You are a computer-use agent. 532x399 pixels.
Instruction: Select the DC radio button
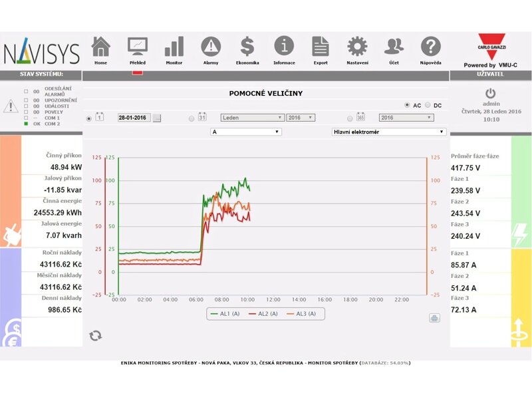click(428, 105)
